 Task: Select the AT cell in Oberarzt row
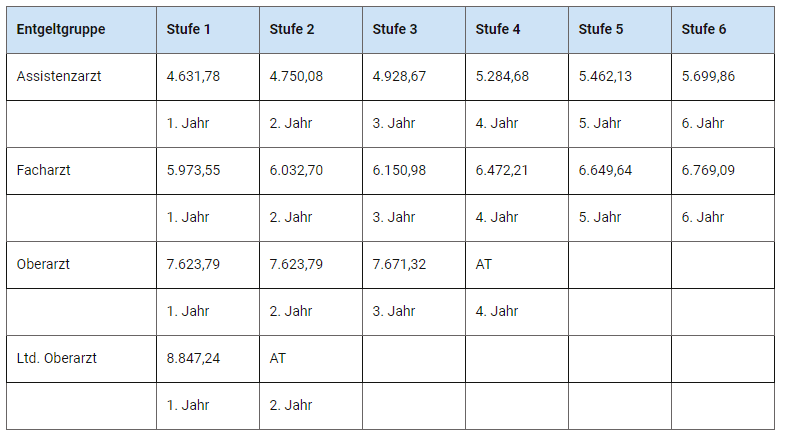(484, 264)
